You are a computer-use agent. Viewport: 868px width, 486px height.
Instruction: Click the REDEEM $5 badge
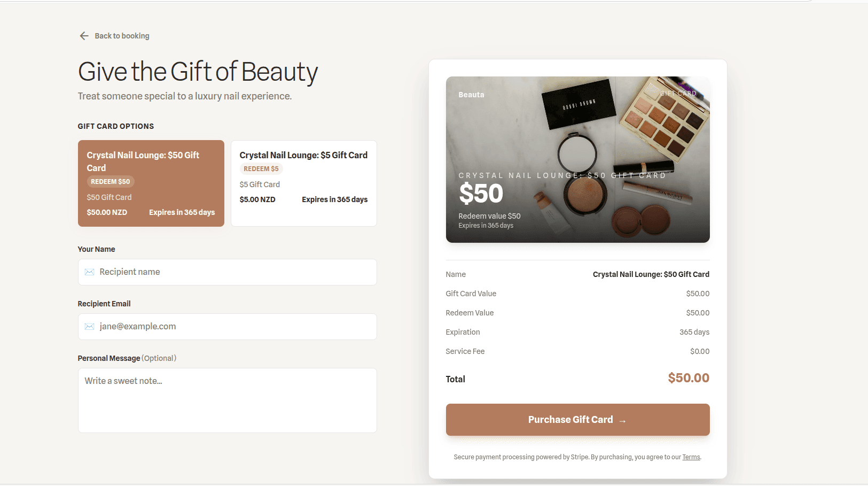pos(261,169)
